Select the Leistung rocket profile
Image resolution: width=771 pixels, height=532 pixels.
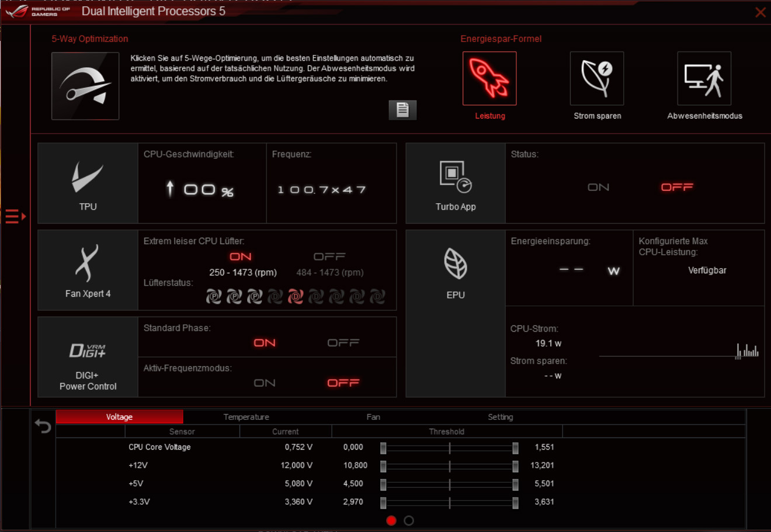point(489,78)
